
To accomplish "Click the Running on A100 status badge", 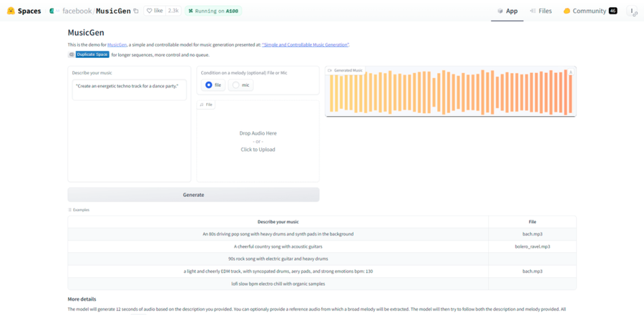I will 213,11.
